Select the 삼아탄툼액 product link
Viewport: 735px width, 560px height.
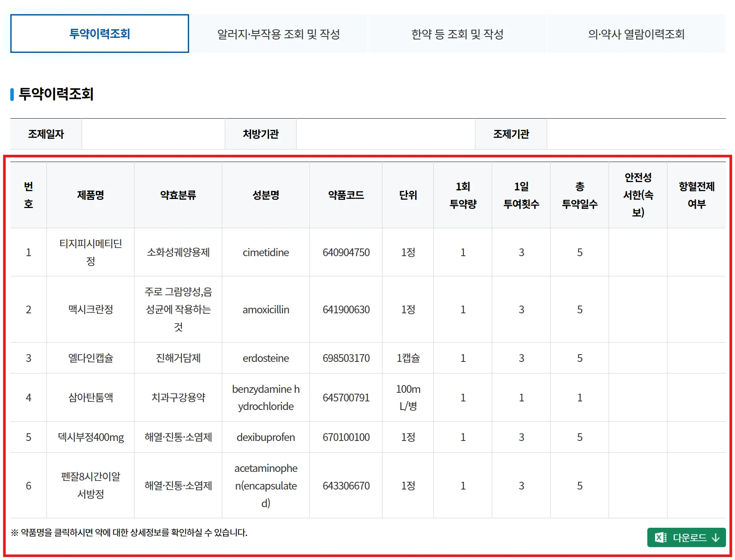pos(90,398)
